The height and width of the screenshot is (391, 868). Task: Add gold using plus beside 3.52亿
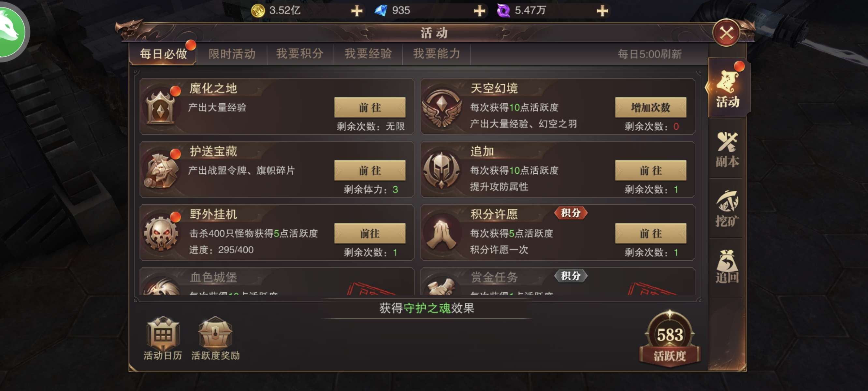357,11
